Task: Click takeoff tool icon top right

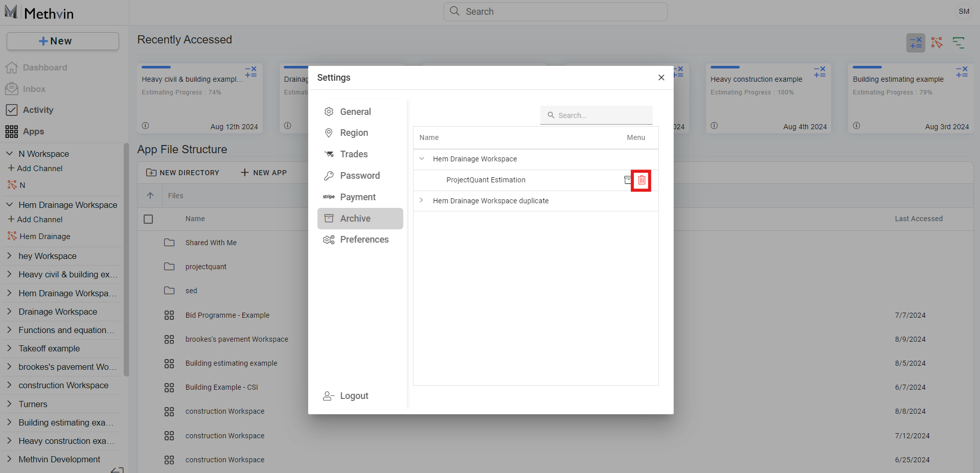Action: [937, 43]
